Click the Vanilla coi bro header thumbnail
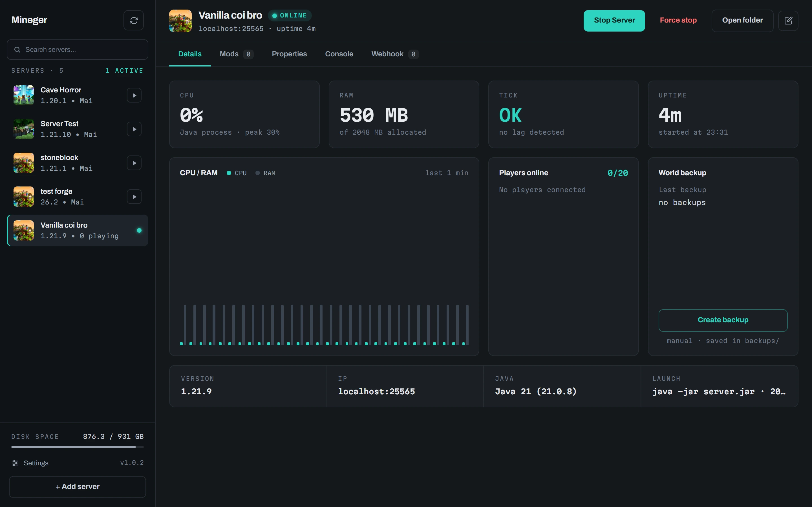Image resolution: width=812 pixels, height=507 pixels. point(180,21)
